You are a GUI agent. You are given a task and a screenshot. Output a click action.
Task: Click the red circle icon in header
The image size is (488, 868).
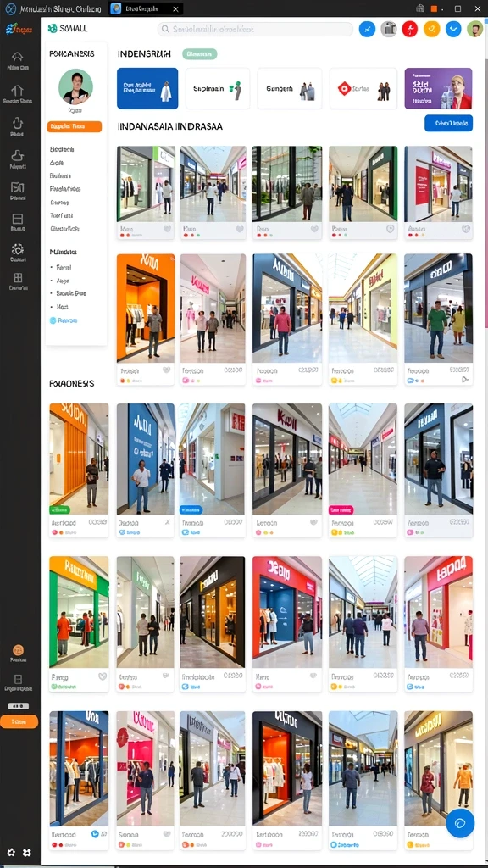[409, 29]
